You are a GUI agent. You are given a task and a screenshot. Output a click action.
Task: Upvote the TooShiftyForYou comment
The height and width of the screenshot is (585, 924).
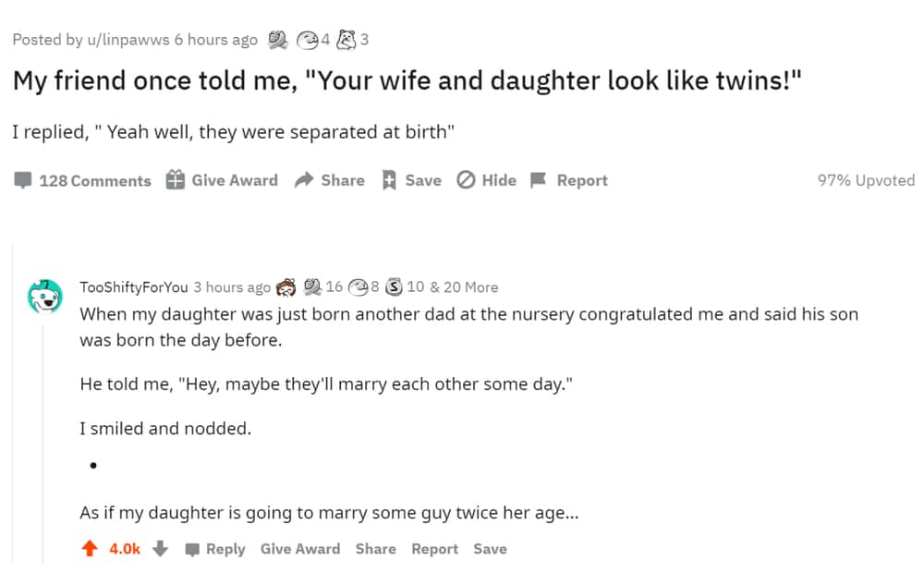[90, 548]
